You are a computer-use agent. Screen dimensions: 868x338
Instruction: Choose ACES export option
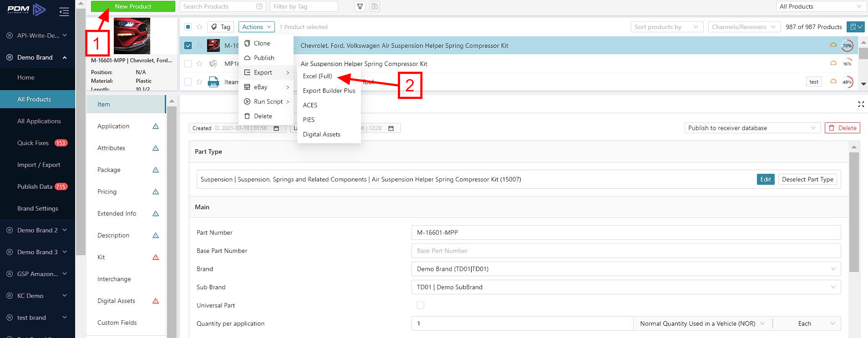(x=329, y=105)
